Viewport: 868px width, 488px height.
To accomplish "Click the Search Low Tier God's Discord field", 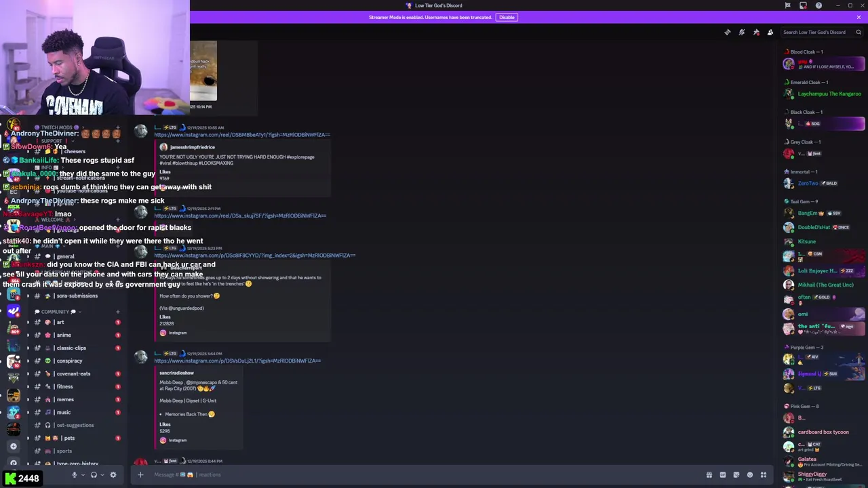I will pyautogui.click(x=821, y=32).
